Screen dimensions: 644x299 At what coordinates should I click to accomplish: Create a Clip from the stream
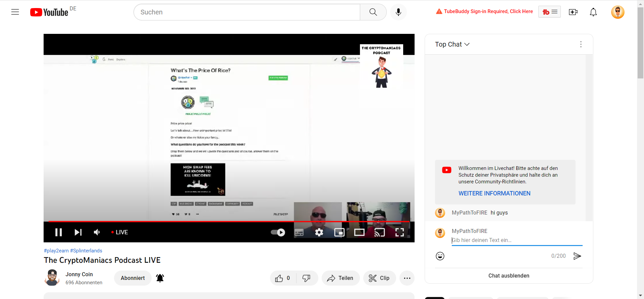click(379, 278)
